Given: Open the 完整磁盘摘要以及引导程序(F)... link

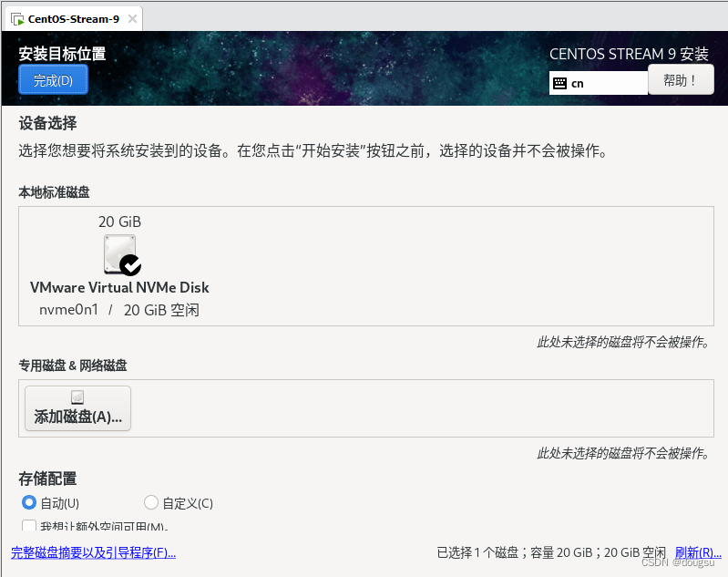Looking at the screenshot, I should [93, 552].
